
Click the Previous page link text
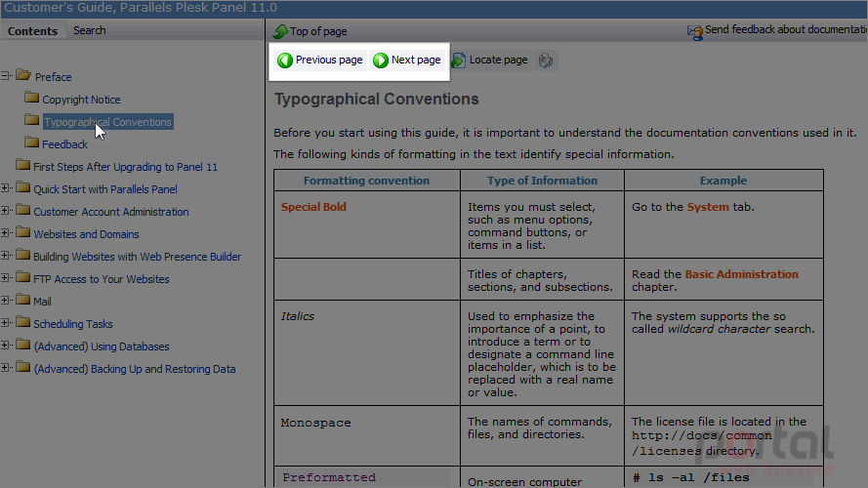[329, 60]
